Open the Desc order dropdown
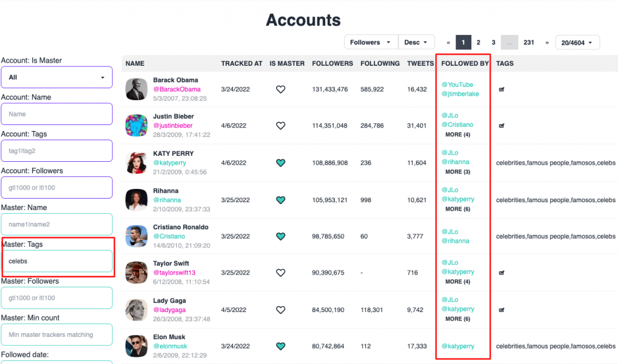The image size is (618, 364). pyautogui.click(x=416, y=42)
